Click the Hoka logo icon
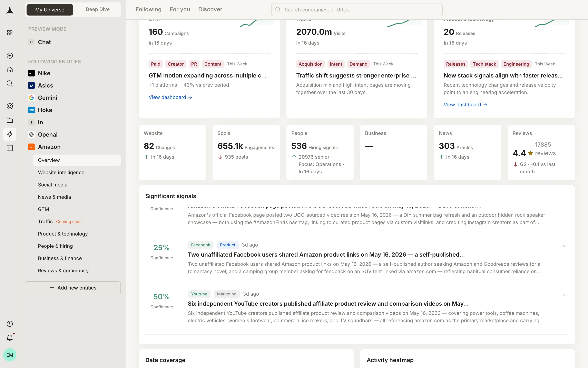The image size is (588, 368). point(31,110)
